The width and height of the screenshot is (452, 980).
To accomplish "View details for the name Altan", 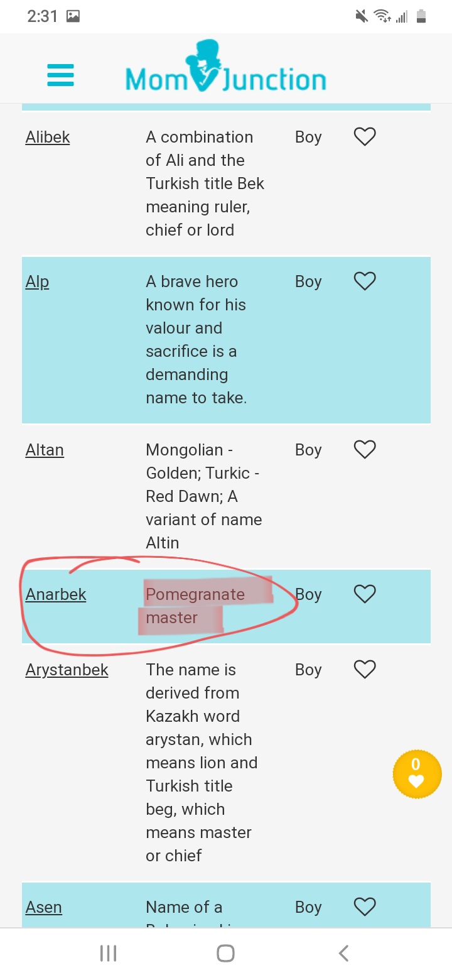I will click(x=45, y=450).
